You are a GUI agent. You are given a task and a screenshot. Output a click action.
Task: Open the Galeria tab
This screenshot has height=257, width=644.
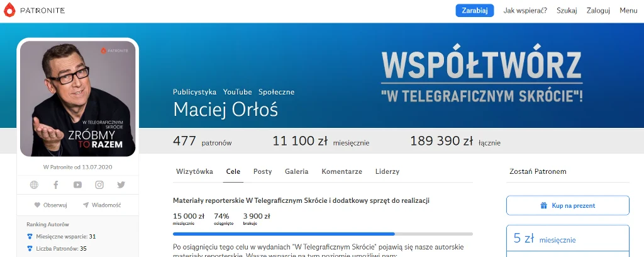click(297, 171)
